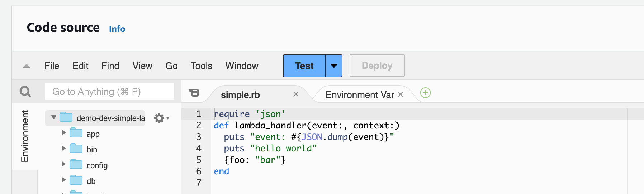Open the Info link
This screenshot has height=194, width=644.
[x=117, y=29]
